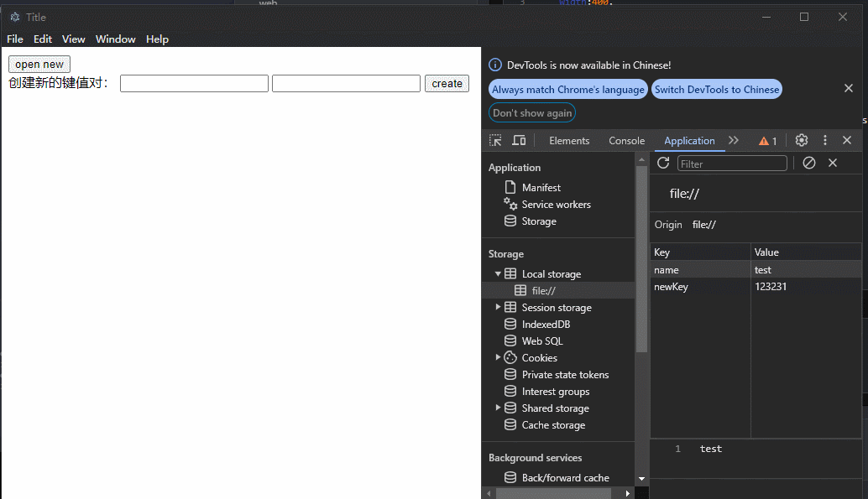Toggle the device toolbar icon
The width and height of the screenshot is (868, 499).
519,141
